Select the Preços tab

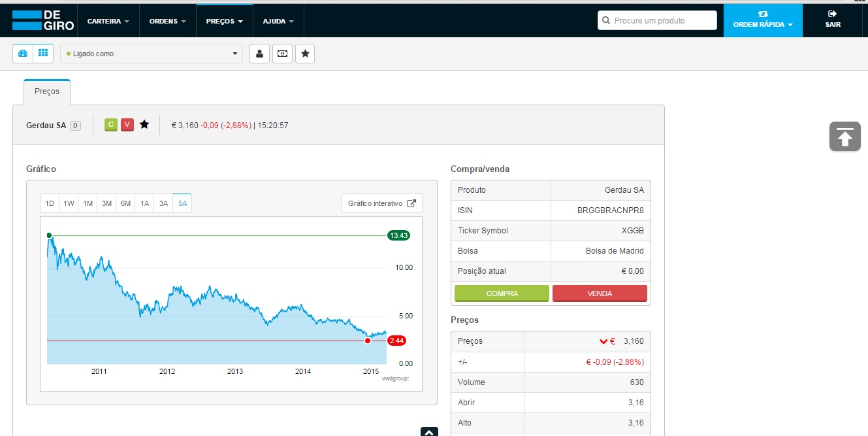(47, 92)
